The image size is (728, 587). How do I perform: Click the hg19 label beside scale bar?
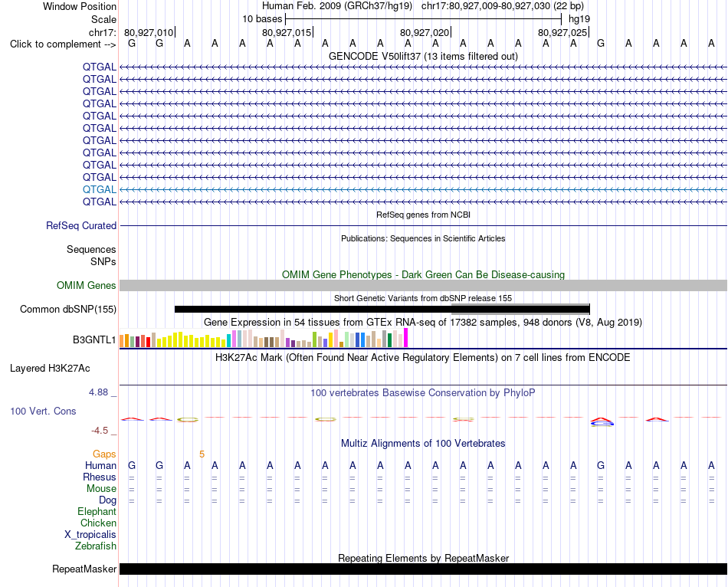click(x=579, y=19)
